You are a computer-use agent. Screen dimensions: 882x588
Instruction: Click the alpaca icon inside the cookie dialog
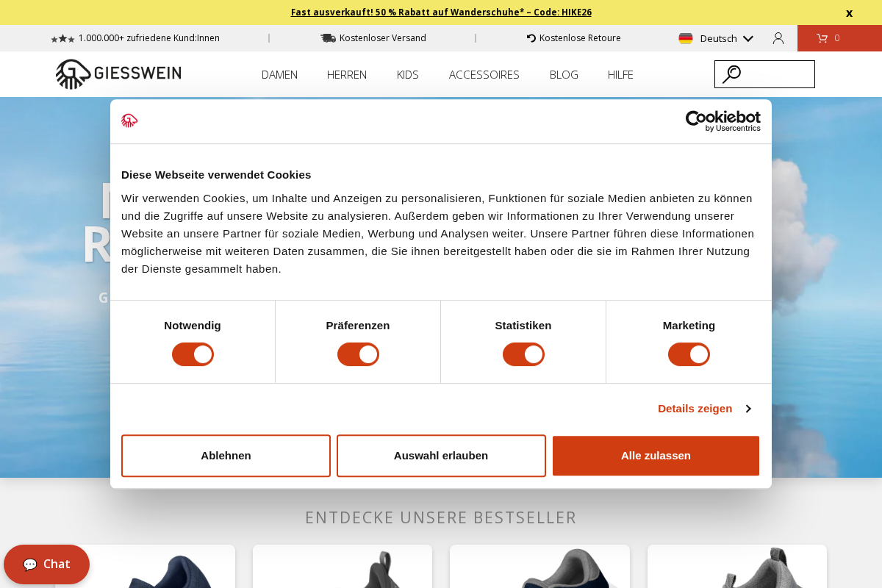pyautogui.click(x=130, y=121)
